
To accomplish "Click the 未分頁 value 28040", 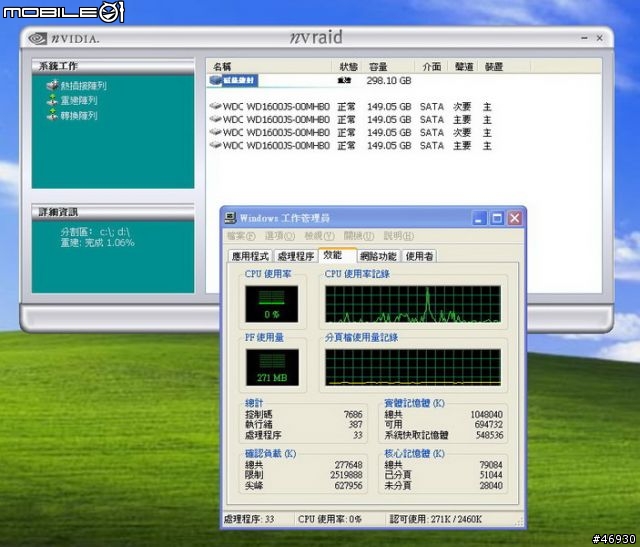I will point(491,486).
